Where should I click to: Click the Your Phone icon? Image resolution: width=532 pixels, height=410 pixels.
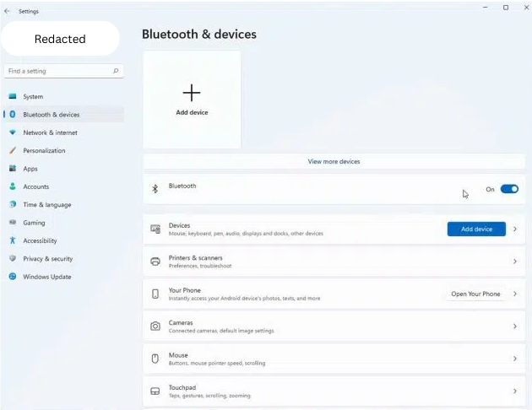click(x=155, y=294)
